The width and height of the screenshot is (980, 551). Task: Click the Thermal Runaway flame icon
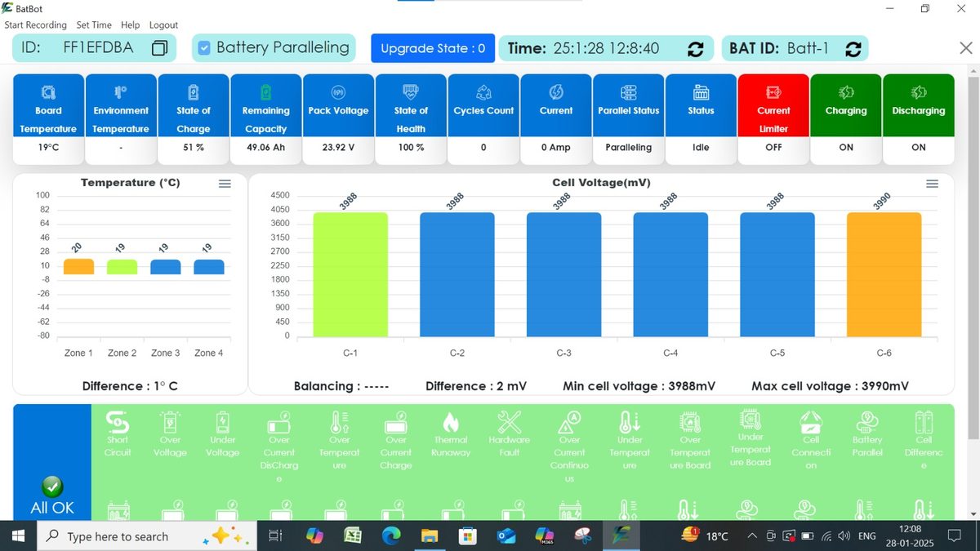(450, 422)
